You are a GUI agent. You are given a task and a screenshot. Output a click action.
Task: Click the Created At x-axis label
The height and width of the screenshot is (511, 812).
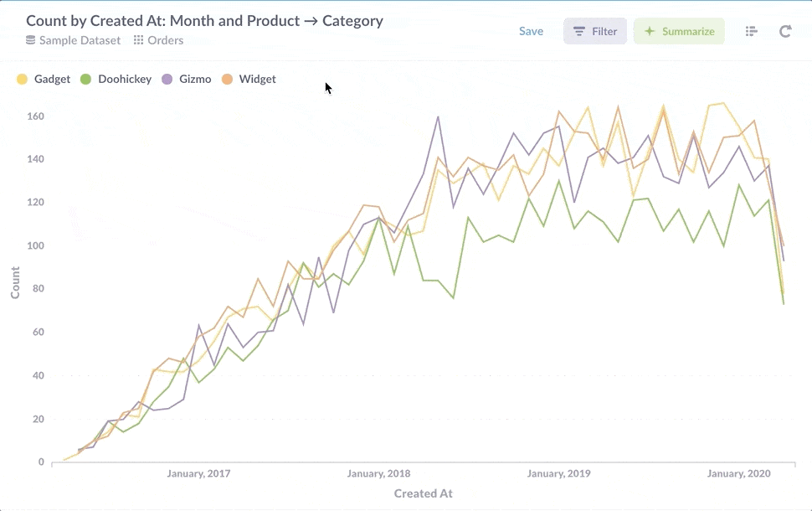click(423, 493)
